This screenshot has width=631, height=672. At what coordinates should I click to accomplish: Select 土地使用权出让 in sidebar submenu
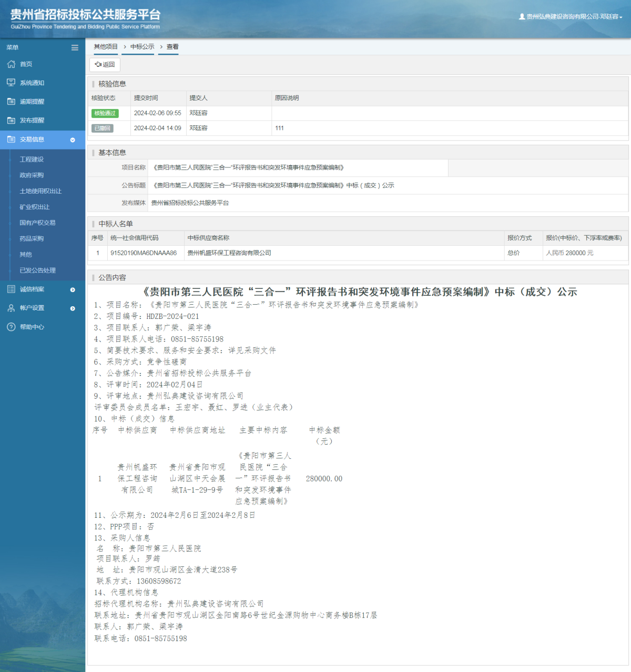[x=40, y=191]
